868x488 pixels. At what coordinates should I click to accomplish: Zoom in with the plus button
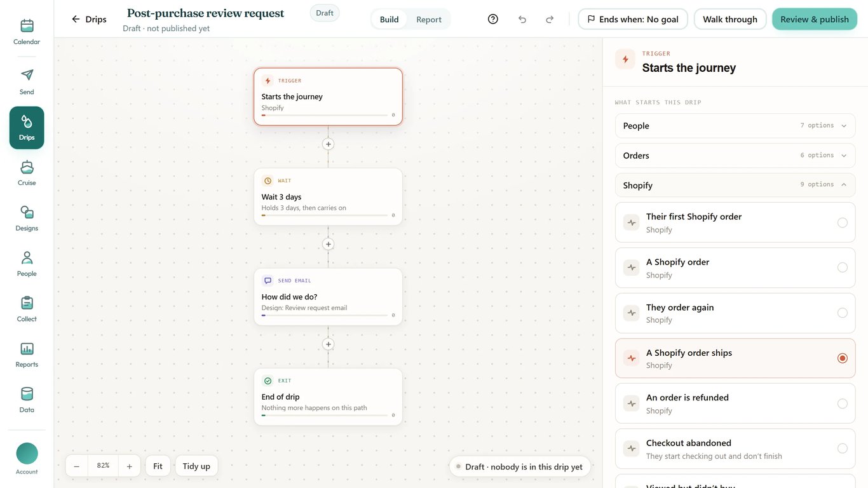tap(129, 466)
